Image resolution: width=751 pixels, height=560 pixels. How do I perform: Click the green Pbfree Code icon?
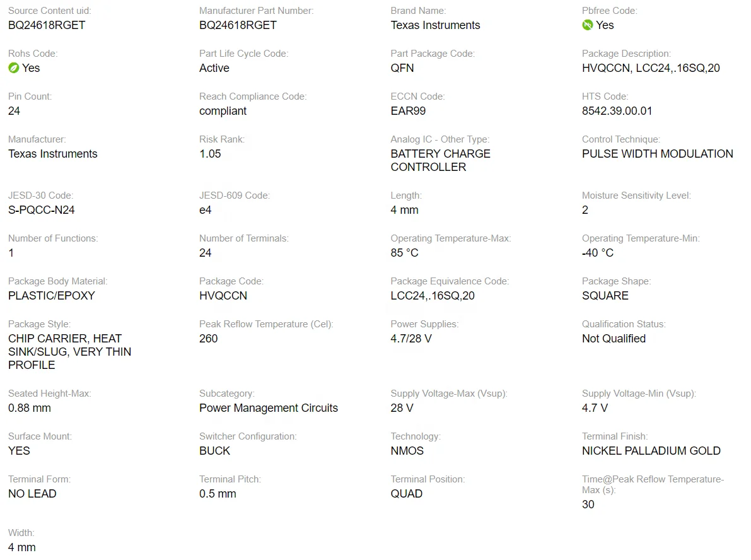(x=587, y=25)
